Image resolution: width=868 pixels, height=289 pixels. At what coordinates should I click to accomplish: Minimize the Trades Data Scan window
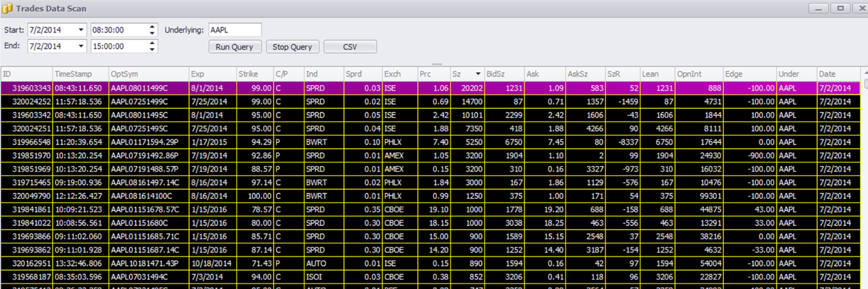pos(819,8)
